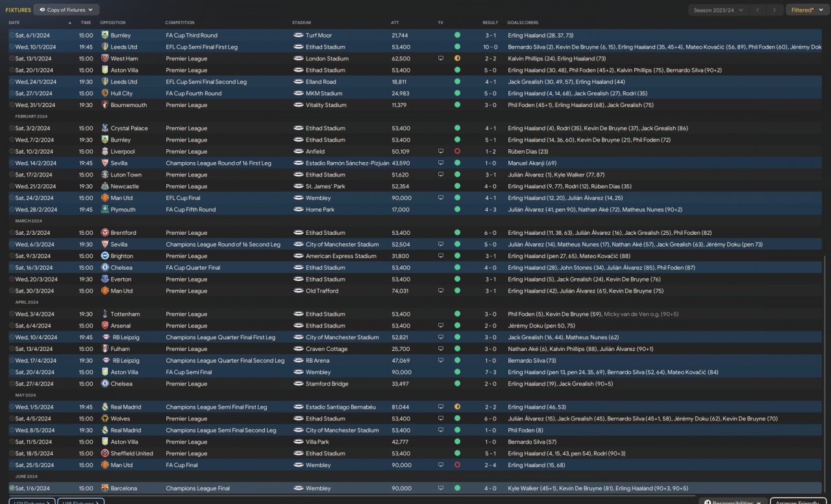Sort by the Goalscorers column header

[523, 23]
